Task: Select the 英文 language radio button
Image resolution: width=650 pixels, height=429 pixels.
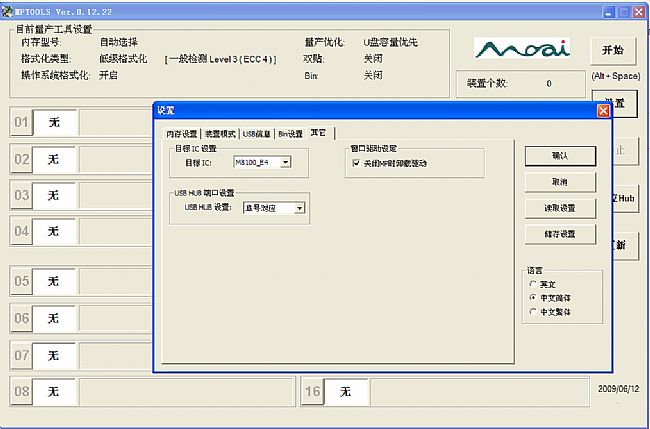Action: tap(533, 284)
